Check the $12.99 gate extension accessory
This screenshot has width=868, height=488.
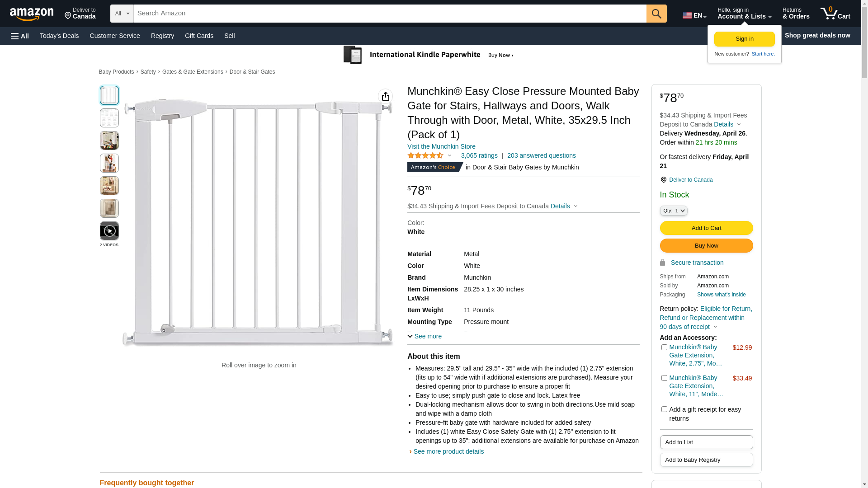(x=664, y=347)
